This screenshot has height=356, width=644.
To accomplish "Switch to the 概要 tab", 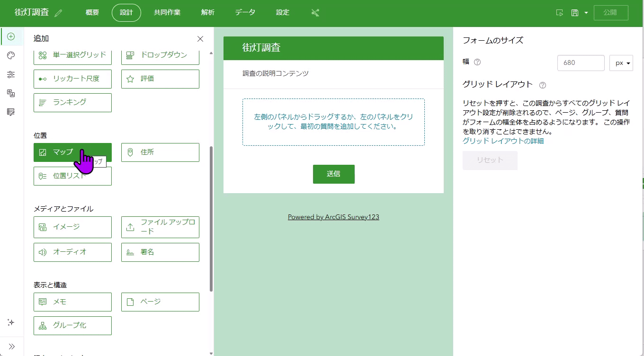I will (92, 13).
